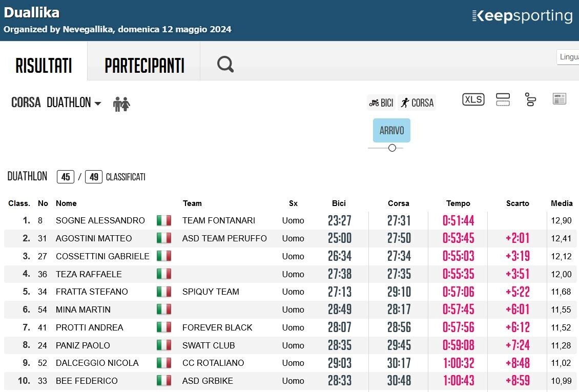Click the Keepsporting logo
This screenshot has width=579, height=392.
[522, 16]
